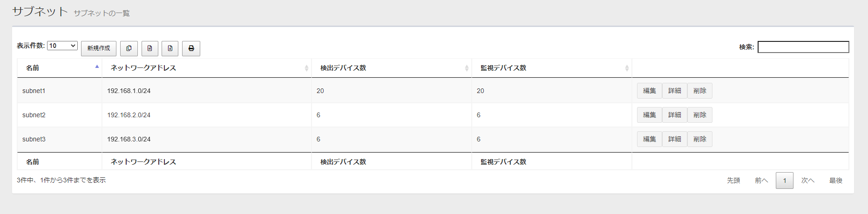Click the print icon button
Viewport: 868px width, 214px height.
point(191,48)
